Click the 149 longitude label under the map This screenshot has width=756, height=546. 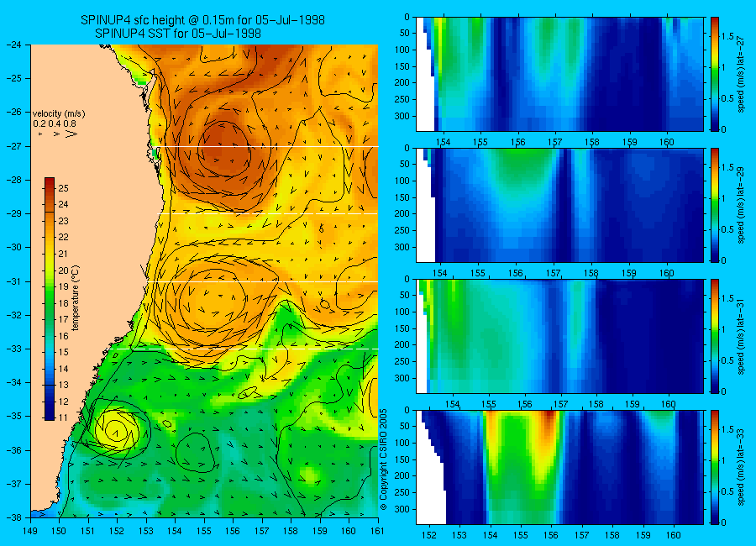click(x=30, y=531)
